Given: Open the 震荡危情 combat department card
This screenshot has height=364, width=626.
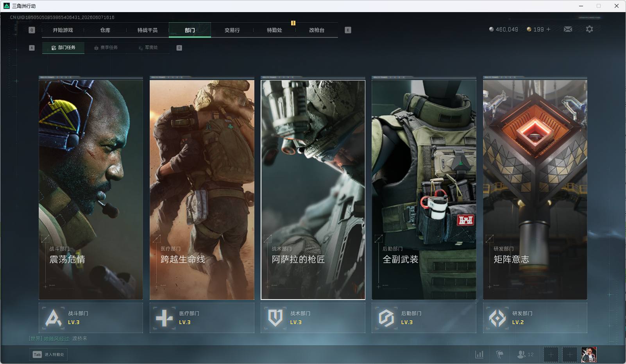Looking at the screenshot, I should click(91, 190).
